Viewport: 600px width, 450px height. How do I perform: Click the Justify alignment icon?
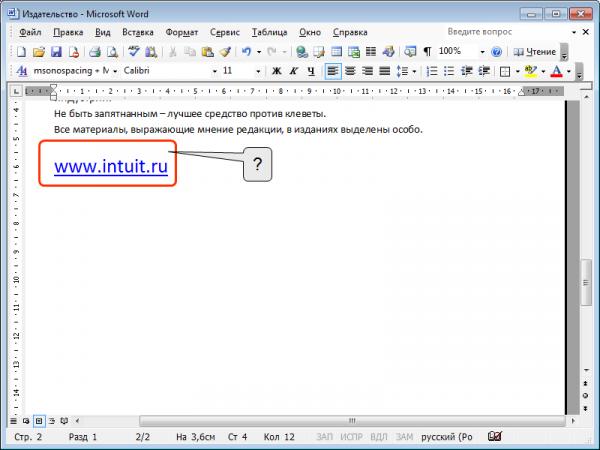coord(385,71)
